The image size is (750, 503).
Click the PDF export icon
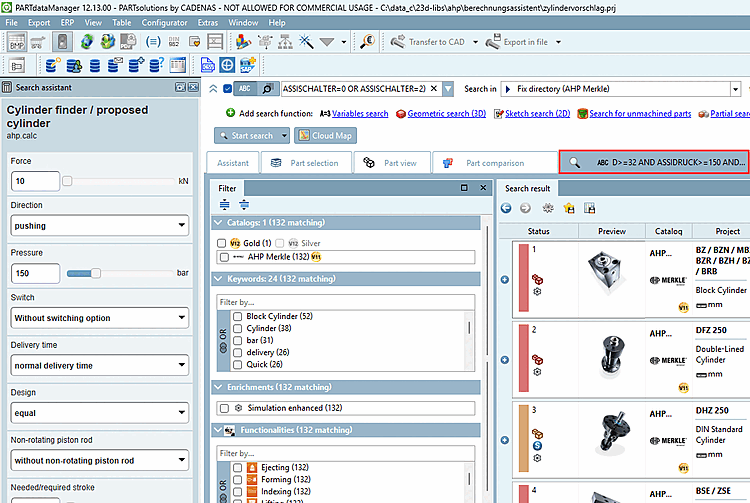coord(128,42)
